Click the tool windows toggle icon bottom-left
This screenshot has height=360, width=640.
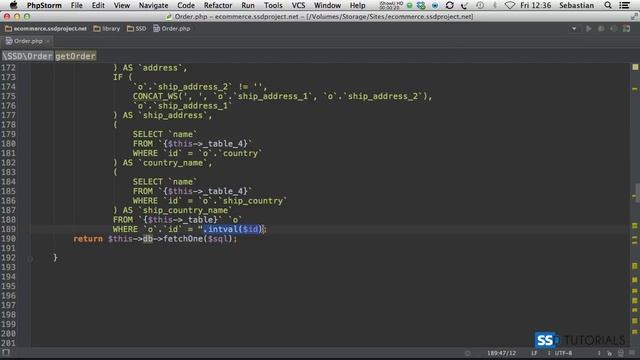pyautogui.click(x=6, y=353)
